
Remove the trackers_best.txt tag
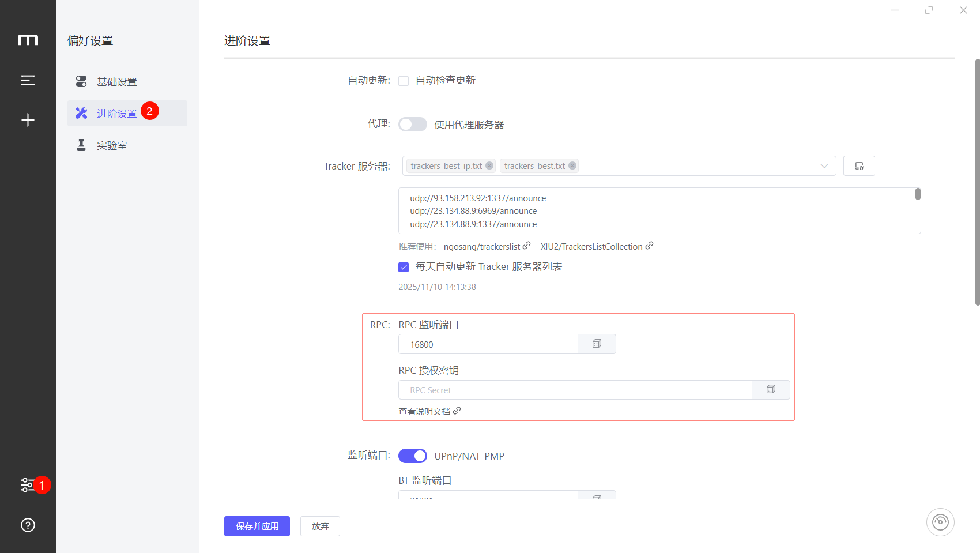tap(572, 165)
